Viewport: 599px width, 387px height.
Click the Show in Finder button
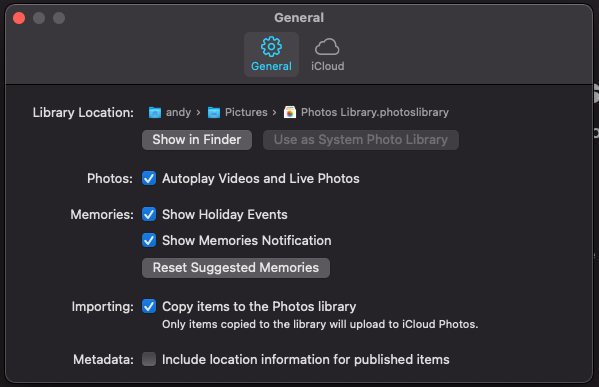(197, 140)
